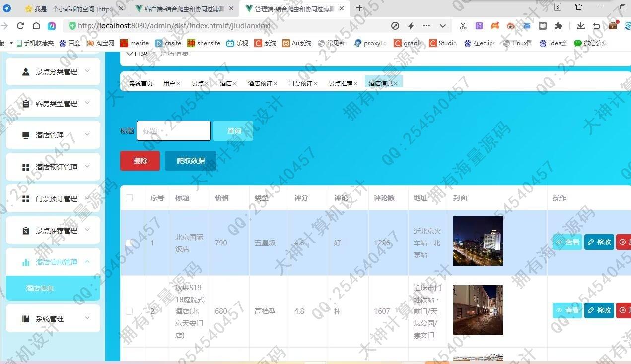The image size is (631, 364).
Task: Open cover thumbnail of 秋果S1918 hotel
Action: point(478,310)
